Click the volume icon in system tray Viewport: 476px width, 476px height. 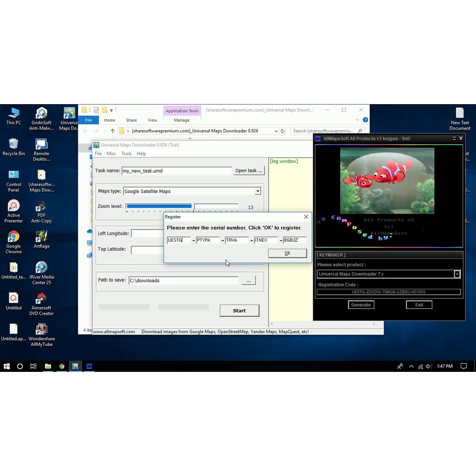coord(428,366)
